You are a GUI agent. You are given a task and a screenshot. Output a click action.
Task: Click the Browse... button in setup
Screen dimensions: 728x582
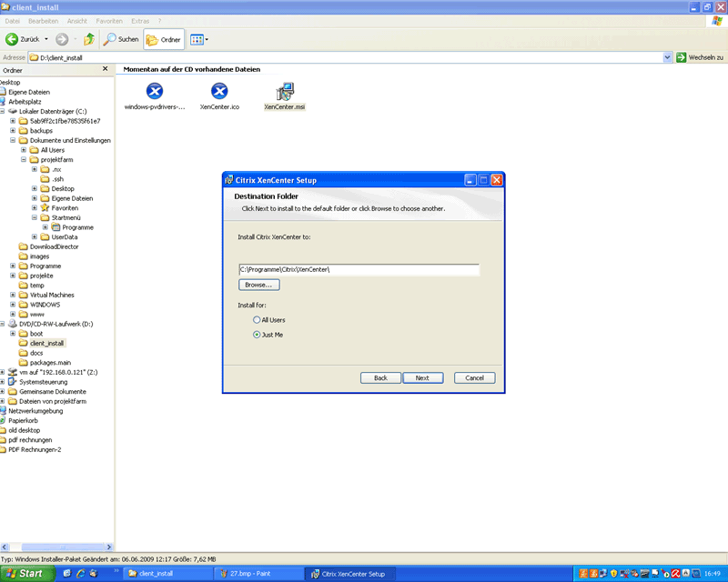(x=259, y=285)
